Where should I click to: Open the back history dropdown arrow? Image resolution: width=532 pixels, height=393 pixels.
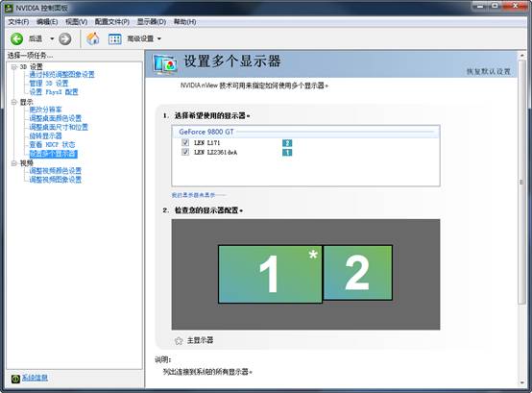[52, 38]
